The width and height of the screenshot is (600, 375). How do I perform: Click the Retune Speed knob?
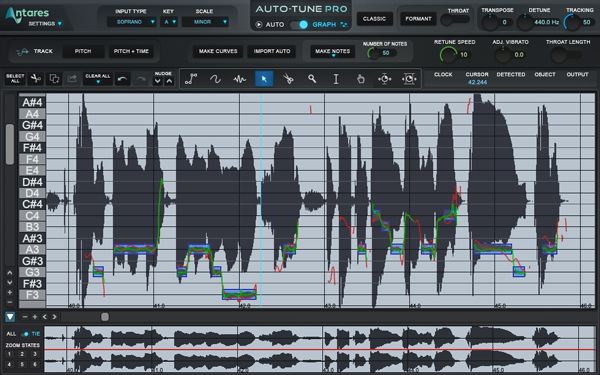[x=448, y=55]
